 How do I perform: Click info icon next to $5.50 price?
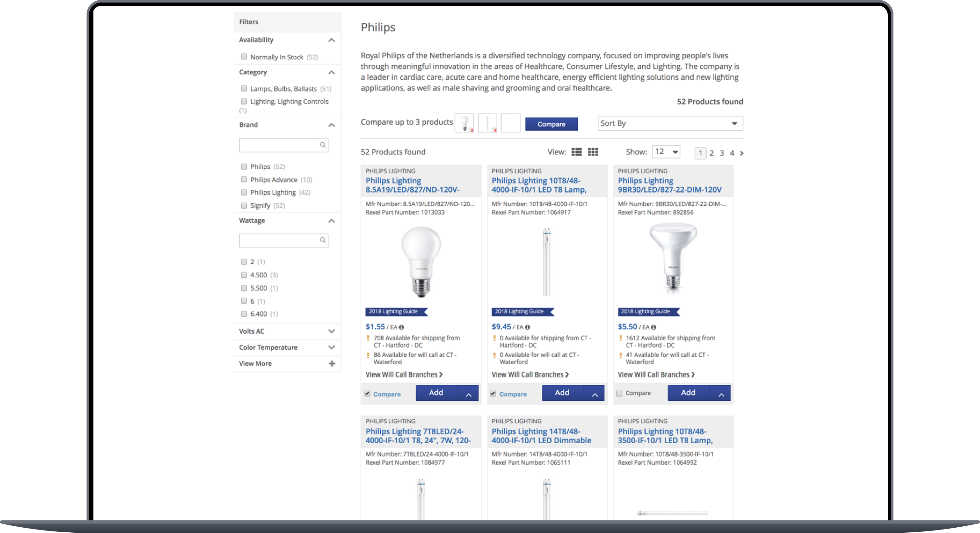click(653, 327)
